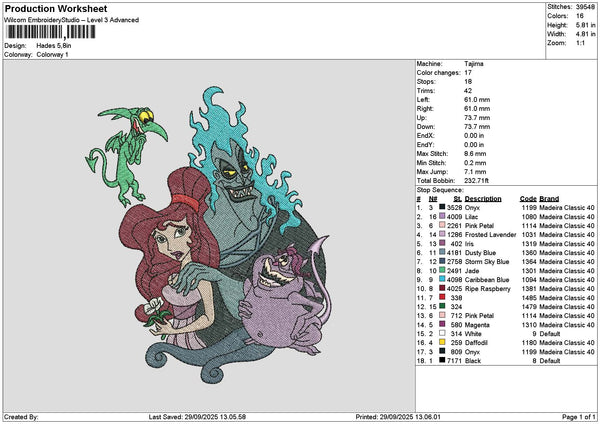Screen dimensions: 600x424
Task: Select the Color changes value '17'
Action: tap(468, 73)
